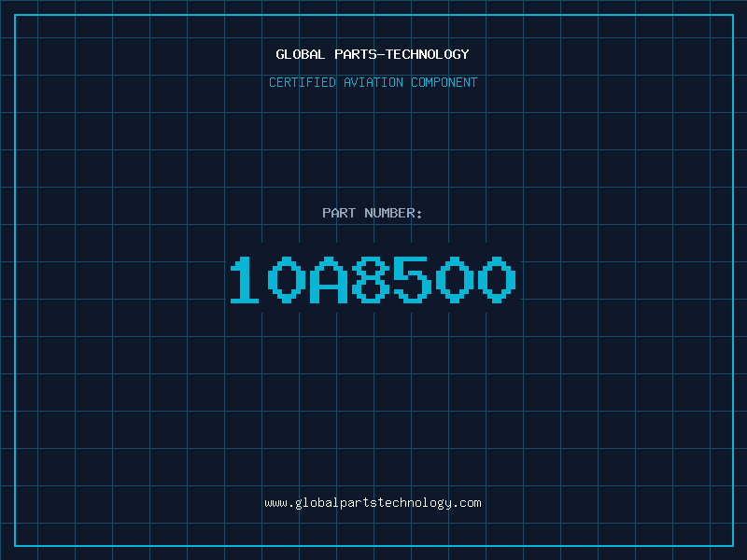This screenshot has height=560, width=747.
Task: Click the www. prefix of the URL
Action: (279, 503)
